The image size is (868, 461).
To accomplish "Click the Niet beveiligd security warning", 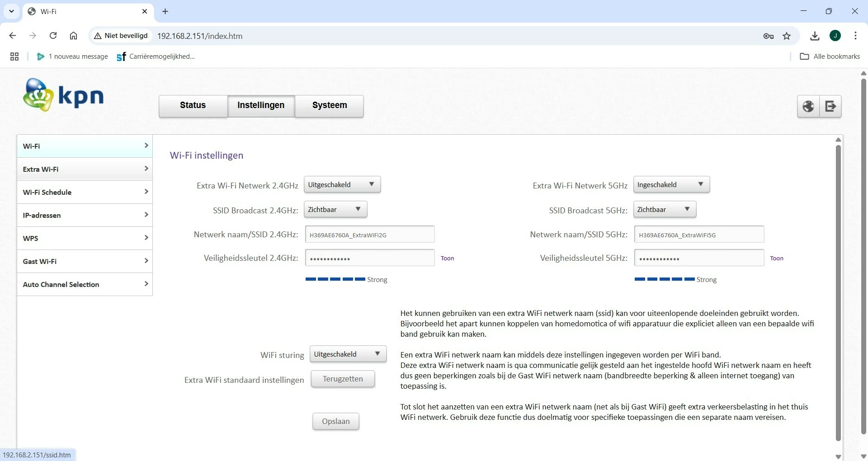I will 121,36.
